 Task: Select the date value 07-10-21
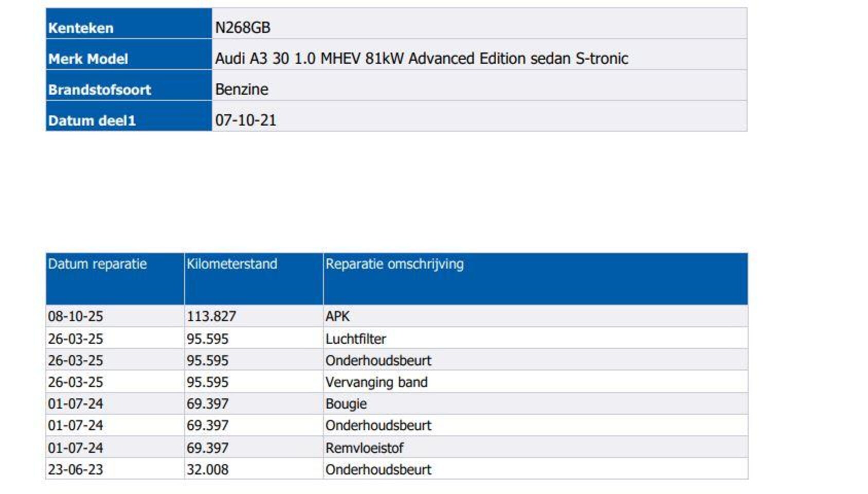tap(245, 120)
